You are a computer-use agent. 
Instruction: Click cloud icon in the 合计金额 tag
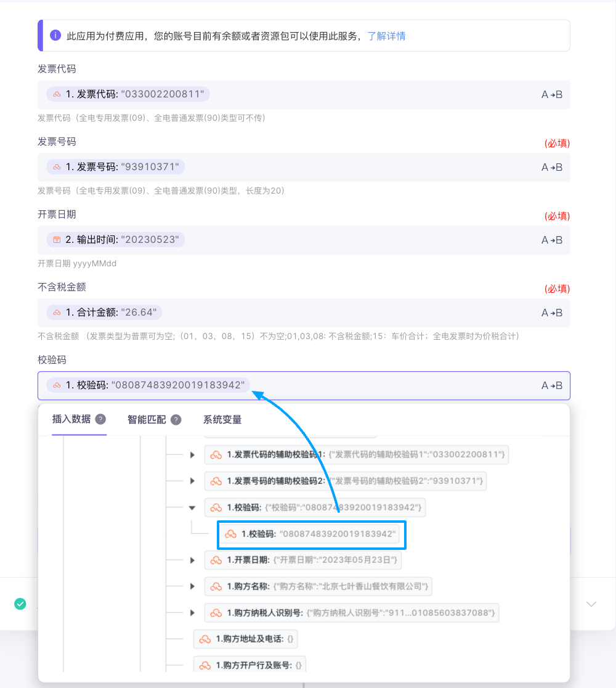point(57,313)
